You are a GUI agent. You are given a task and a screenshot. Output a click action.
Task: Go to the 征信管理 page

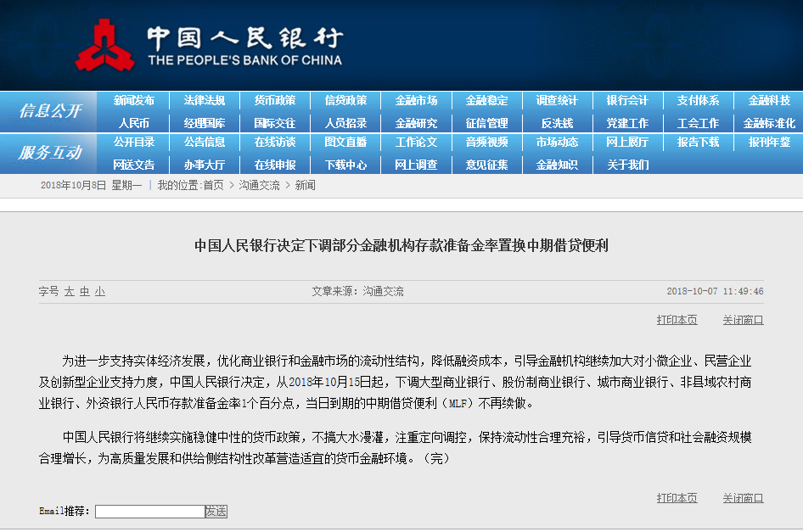(486, 123)
